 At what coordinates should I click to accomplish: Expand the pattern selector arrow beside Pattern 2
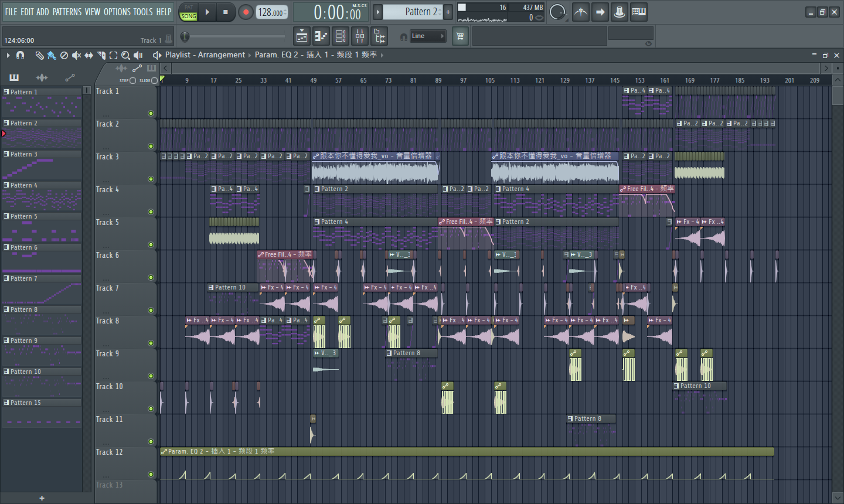378,12
